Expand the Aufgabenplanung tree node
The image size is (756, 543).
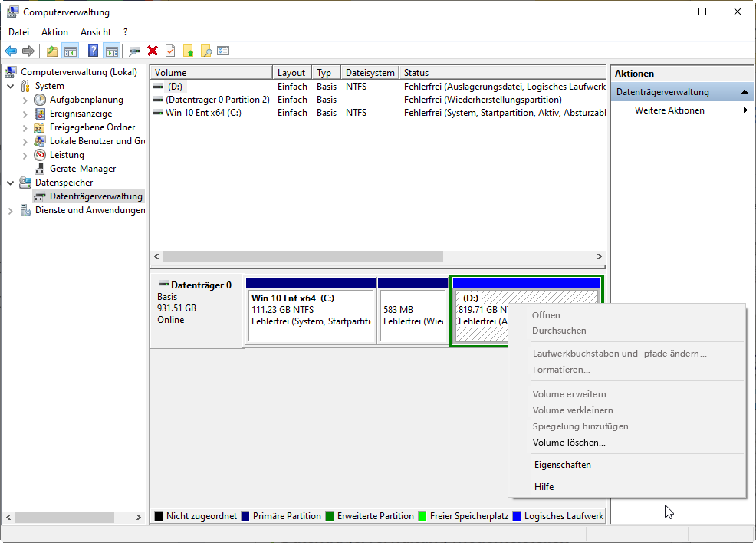tap(25, 100)
